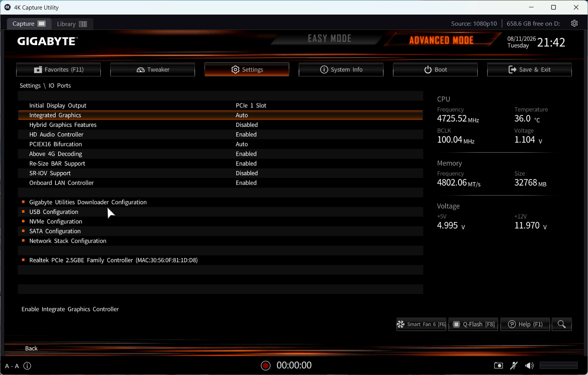Click the System Info circle icon

tap(324, 69)
